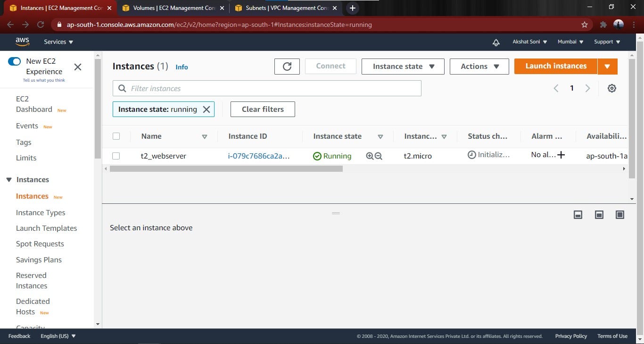Zoom in icon beside Running state
The image size is (644, 344).
click(370, 156)
